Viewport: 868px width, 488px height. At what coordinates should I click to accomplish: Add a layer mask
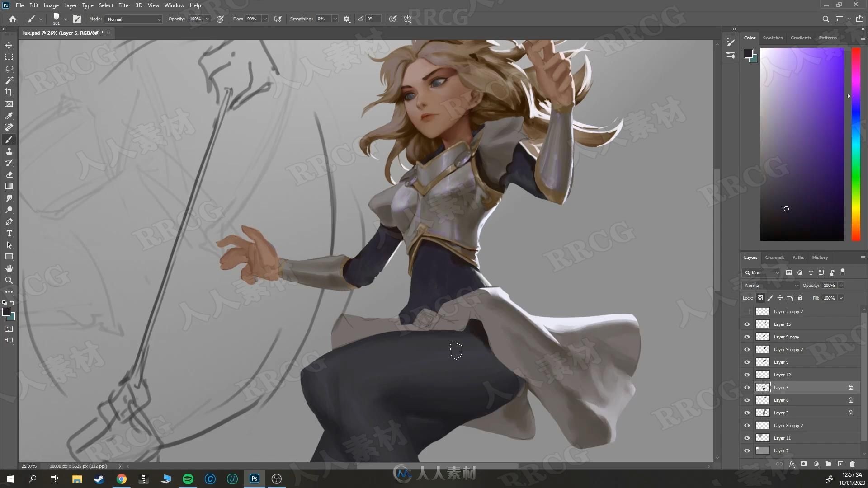tap(803, 464)
